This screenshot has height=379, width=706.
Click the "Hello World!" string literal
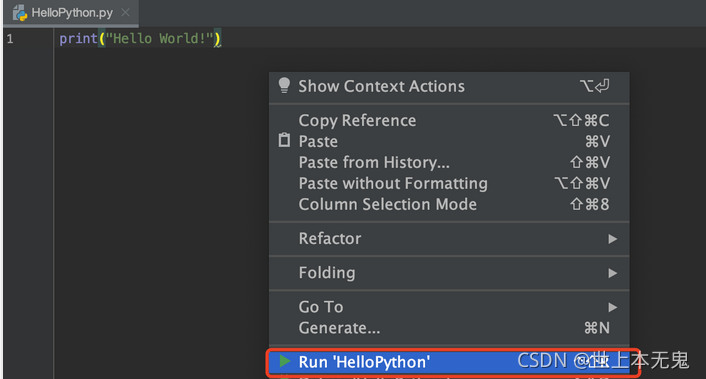point(159,39)
